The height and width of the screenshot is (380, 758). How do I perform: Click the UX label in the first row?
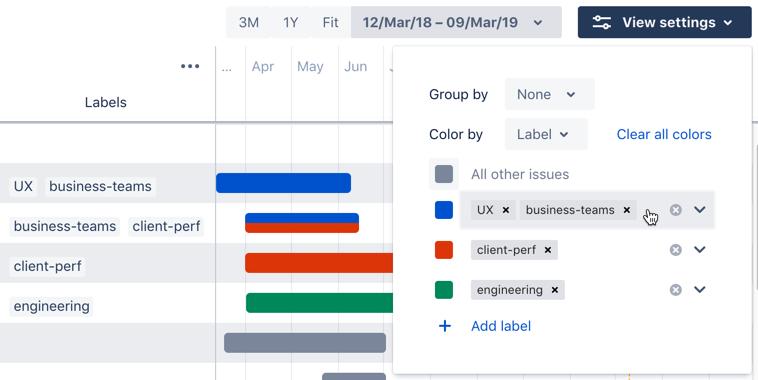(x=23, y=186)
